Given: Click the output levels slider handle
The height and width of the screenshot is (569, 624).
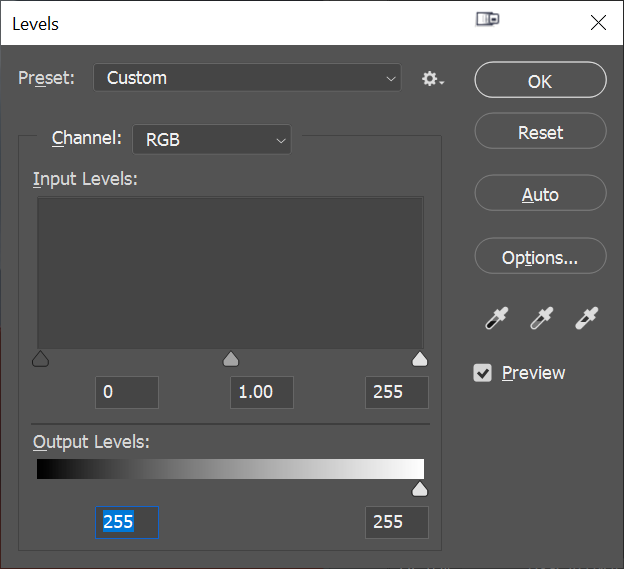Looking at the screenshot, I should [x=419, y=489].
